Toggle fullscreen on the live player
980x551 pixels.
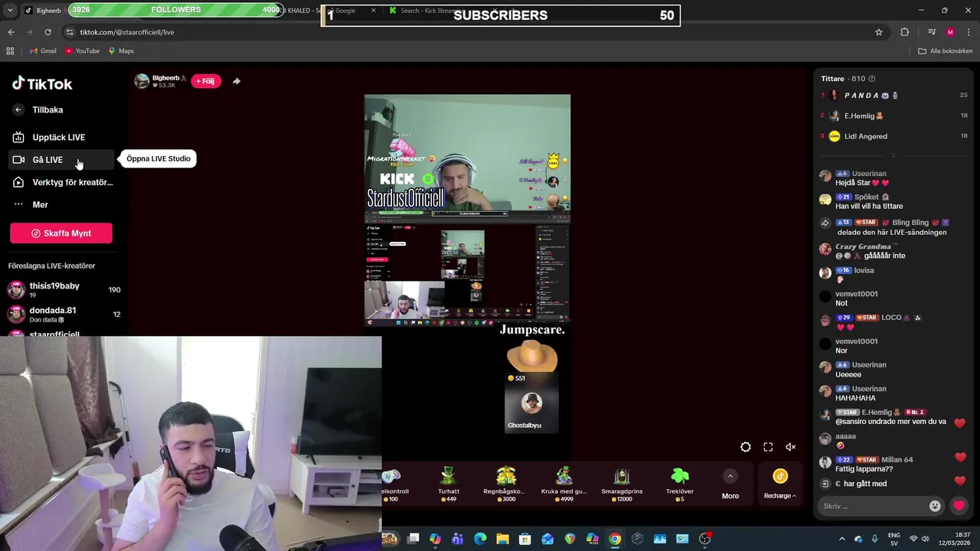click(x=768, y=447)
